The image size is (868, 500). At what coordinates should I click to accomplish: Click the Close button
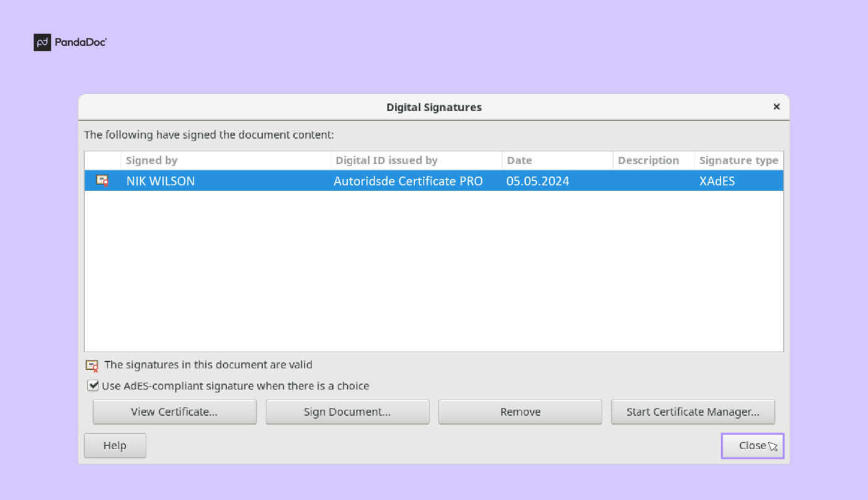click(753, 445)
